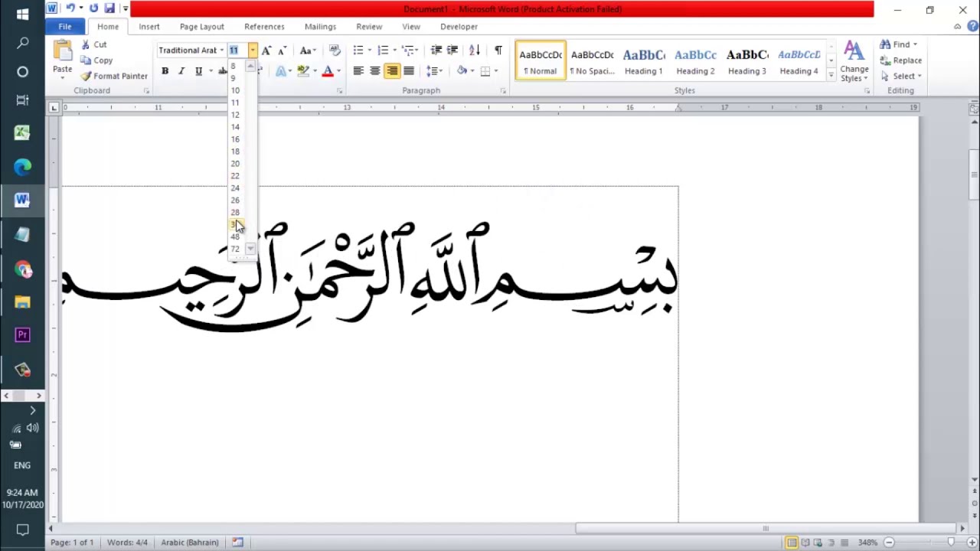Click the Cut command
Image resolution: width=980 pixels, height=551 pixels.
95,44
